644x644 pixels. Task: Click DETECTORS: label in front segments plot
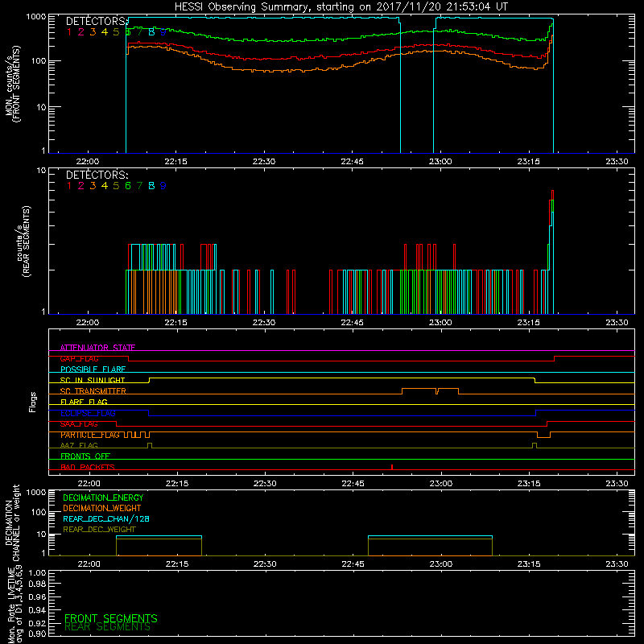(97, 21)
